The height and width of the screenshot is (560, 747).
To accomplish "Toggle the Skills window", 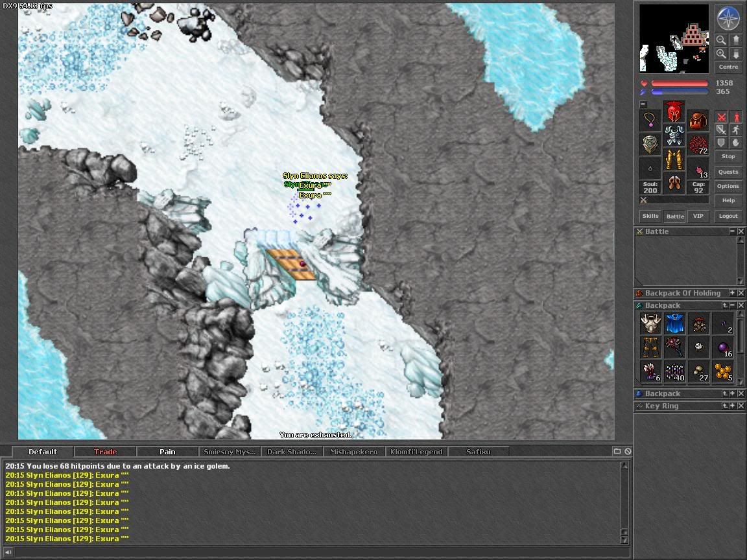I will pyautogui.click(x=650, y=216).
